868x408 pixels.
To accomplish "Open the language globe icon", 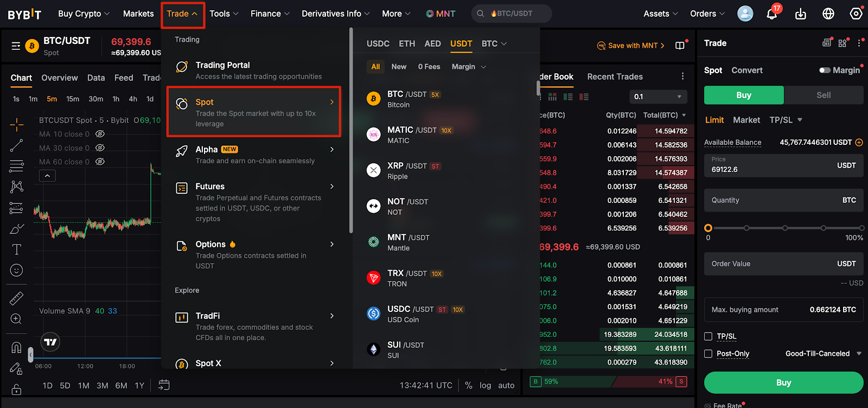I will tap(828, 14).
